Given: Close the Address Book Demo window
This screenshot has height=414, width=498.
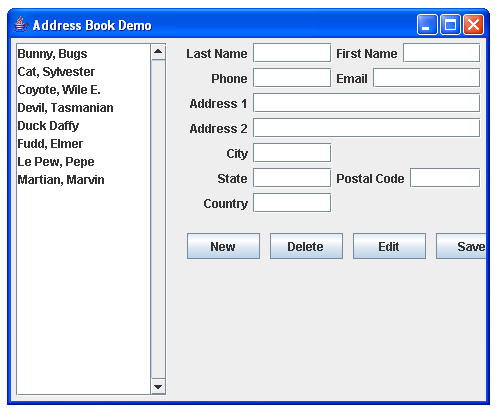Looking at the screenshot, I should (473, 24).
